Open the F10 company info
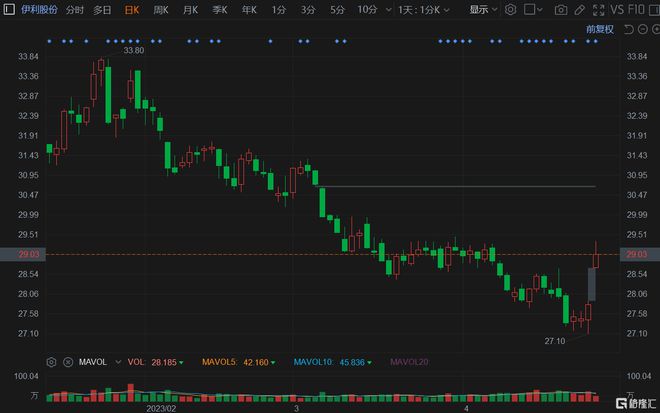 click(636, 9)
